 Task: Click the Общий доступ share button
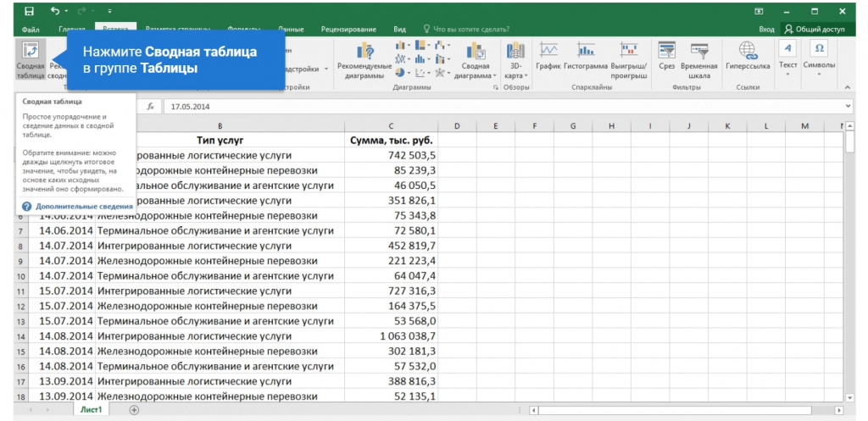point(815,30)
